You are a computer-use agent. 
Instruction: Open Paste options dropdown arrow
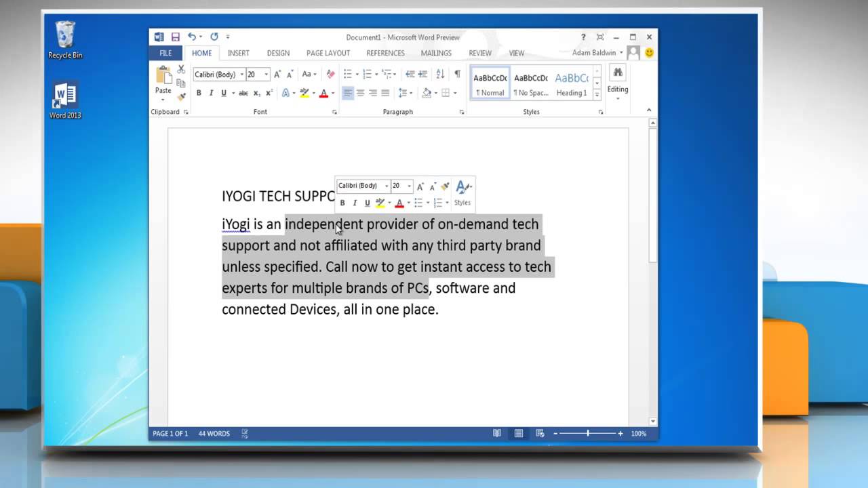coord(163,99)
